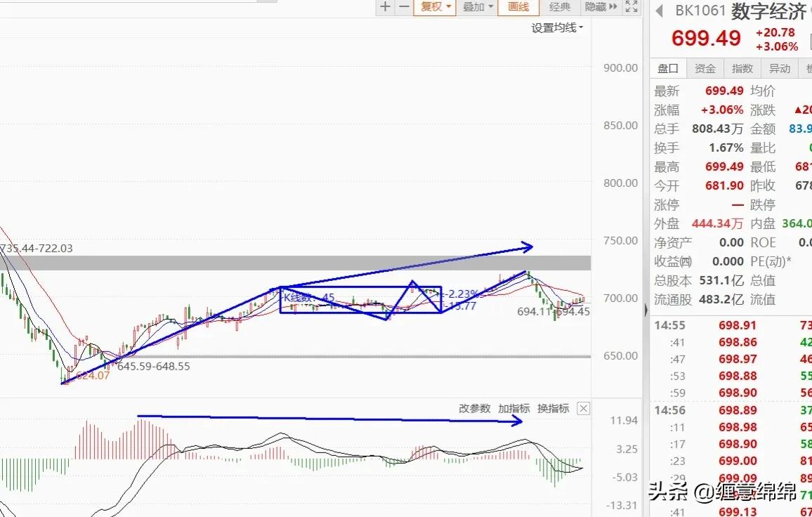Click 外盘 444.34万 value

717,224
